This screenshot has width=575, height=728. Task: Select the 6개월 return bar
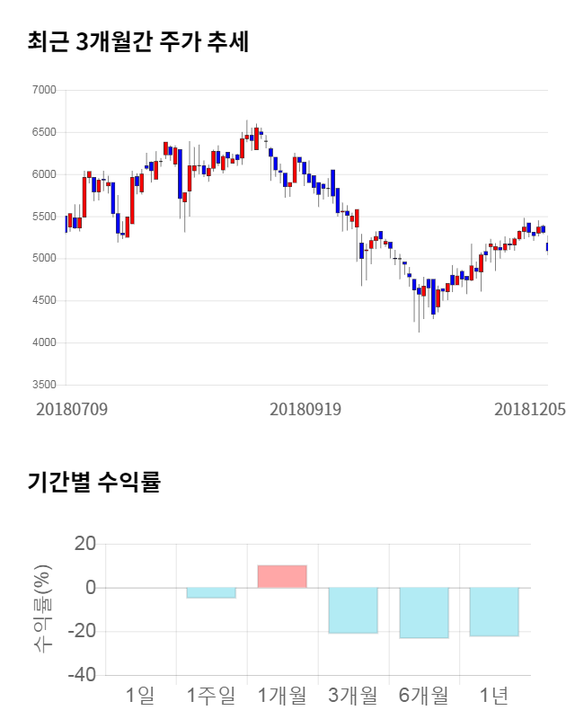pyautogui.click(x=424, y=613)
